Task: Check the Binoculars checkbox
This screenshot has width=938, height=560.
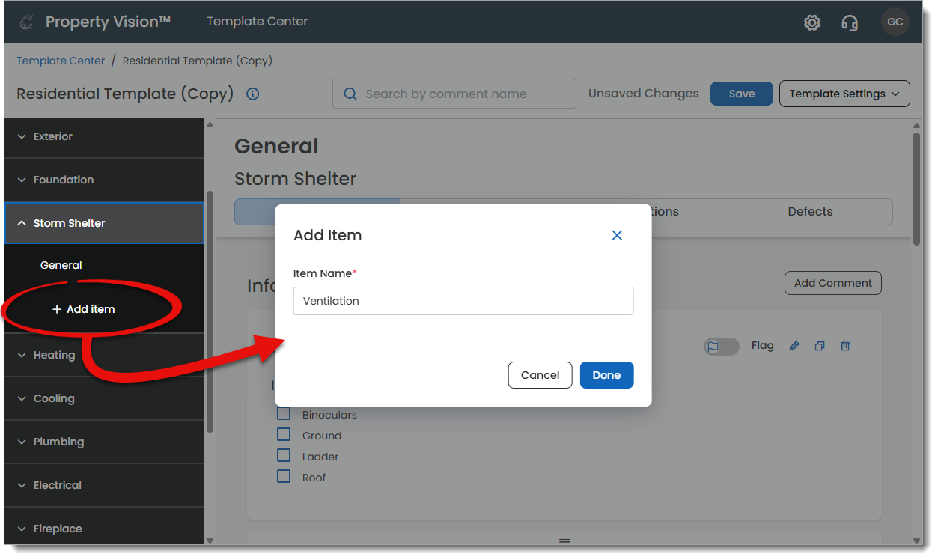Action: (284, 414)
